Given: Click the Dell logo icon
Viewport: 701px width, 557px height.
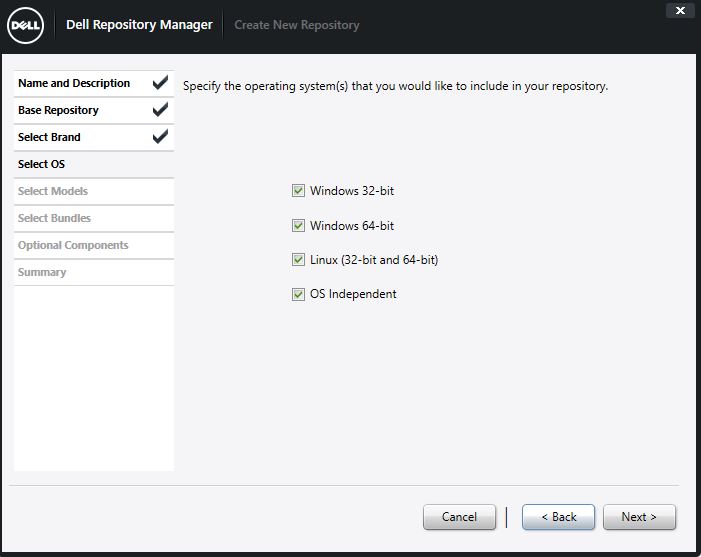Looking at the screenshot, I should [x=25, y=25].
